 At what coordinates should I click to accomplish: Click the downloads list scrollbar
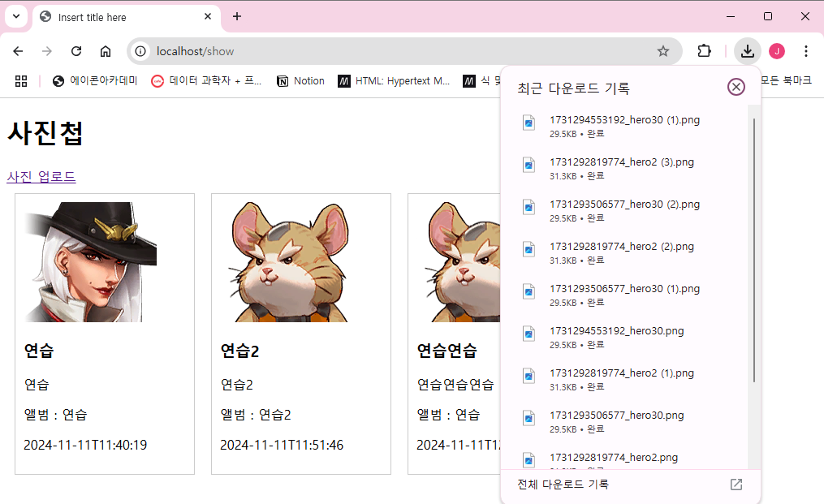(x=753, y=250)
